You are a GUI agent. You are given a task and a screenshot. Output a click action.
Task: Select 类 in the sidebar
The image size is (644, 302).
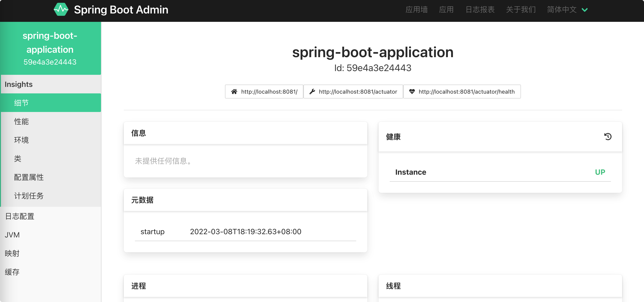tap(50, 158)
